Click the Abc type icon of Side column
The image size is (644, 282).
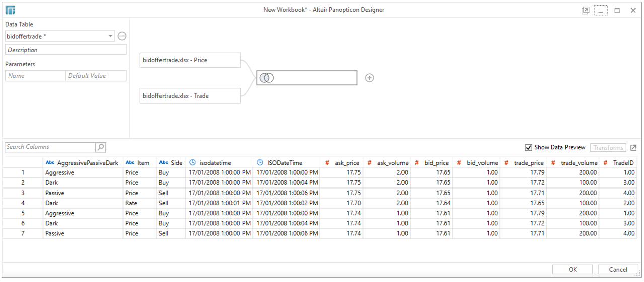164,163
